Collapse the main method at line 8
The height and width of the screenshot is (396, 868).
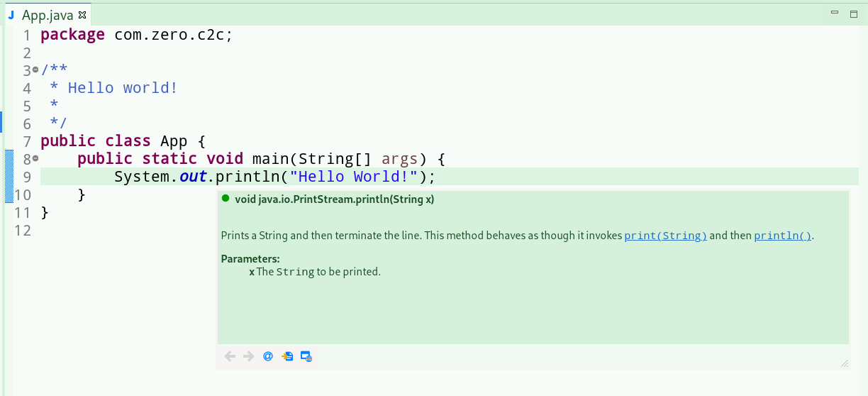(x=35, y=158)
